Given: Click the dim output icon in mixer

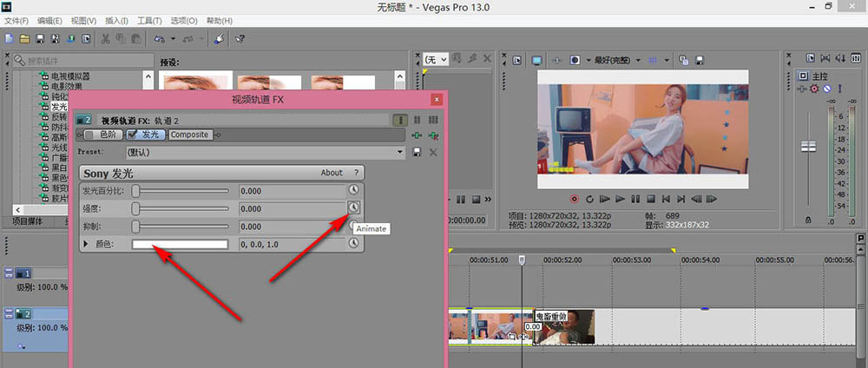Looking at the screenshot, I should pos(840,57).
